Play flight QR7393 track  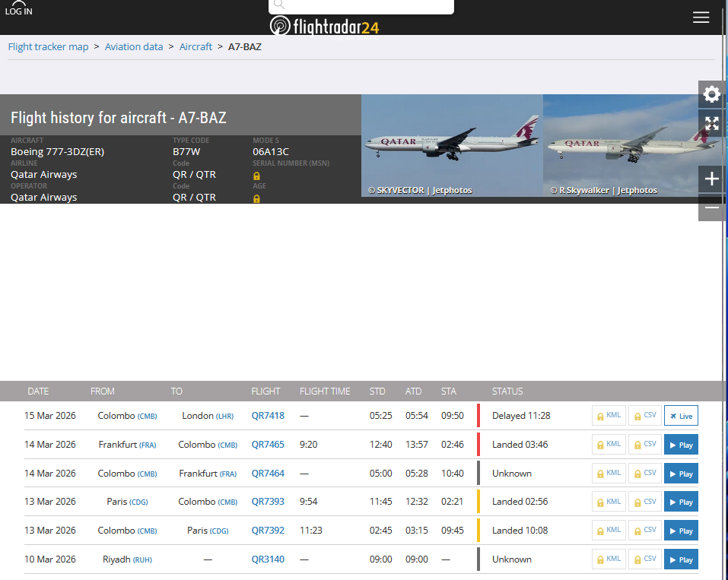681,502
